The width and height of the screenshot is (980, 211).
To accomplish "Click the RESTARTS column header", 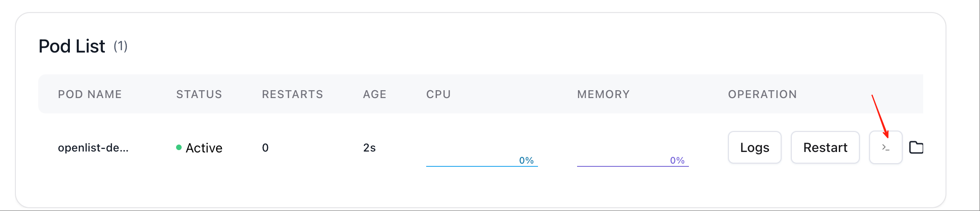I will [293, 94].
